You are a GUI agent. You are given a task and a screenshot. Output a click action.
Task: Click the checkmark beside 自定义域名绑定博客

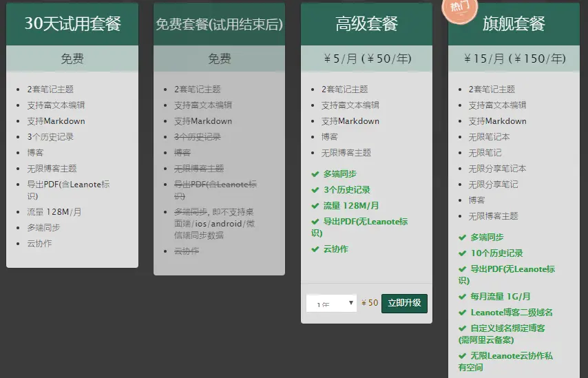(463, 328)
